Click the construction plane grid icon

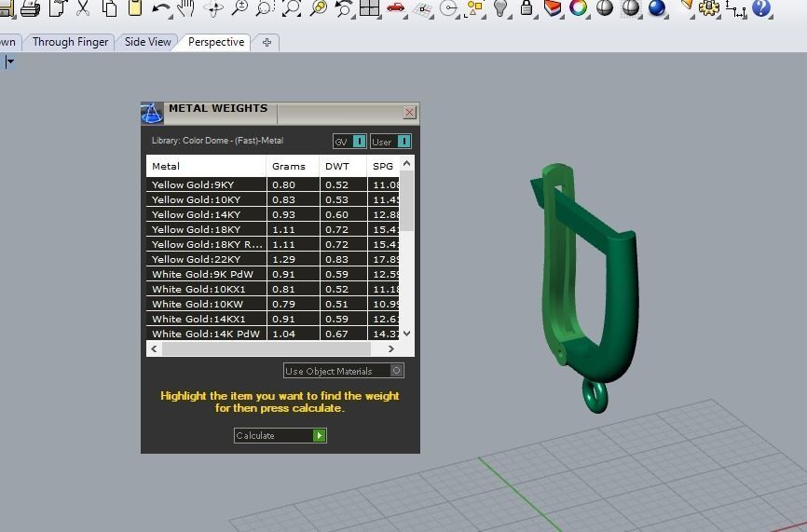click(423, 9)
